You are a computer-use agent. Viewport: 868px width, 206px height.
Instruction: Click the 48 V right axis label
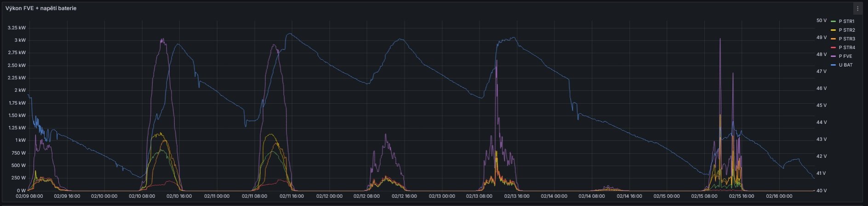tap(821, 55)
